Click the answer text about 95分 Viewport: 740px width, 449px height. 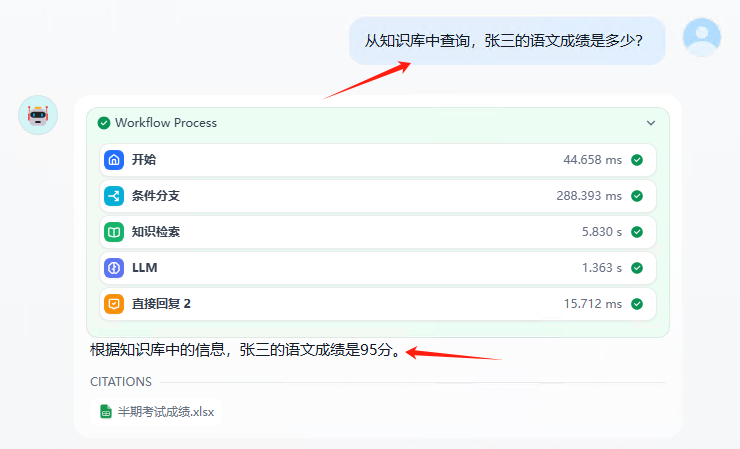(246, 351)
